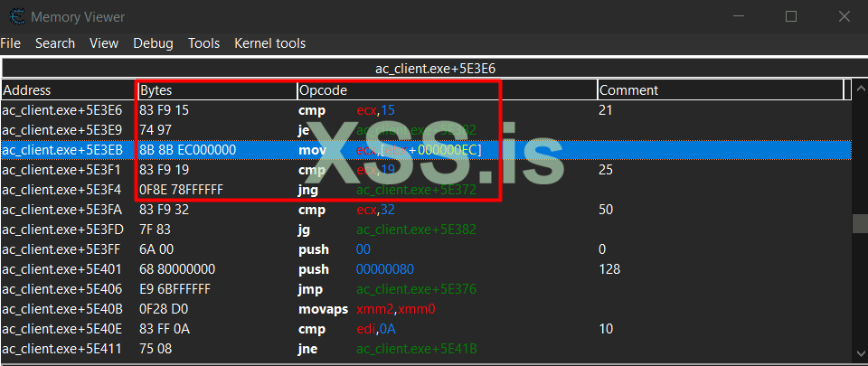Screen dimensions: 868x366
Task: Click the movaps xmm2,xmm0 opcode
Action: point(367,309)
